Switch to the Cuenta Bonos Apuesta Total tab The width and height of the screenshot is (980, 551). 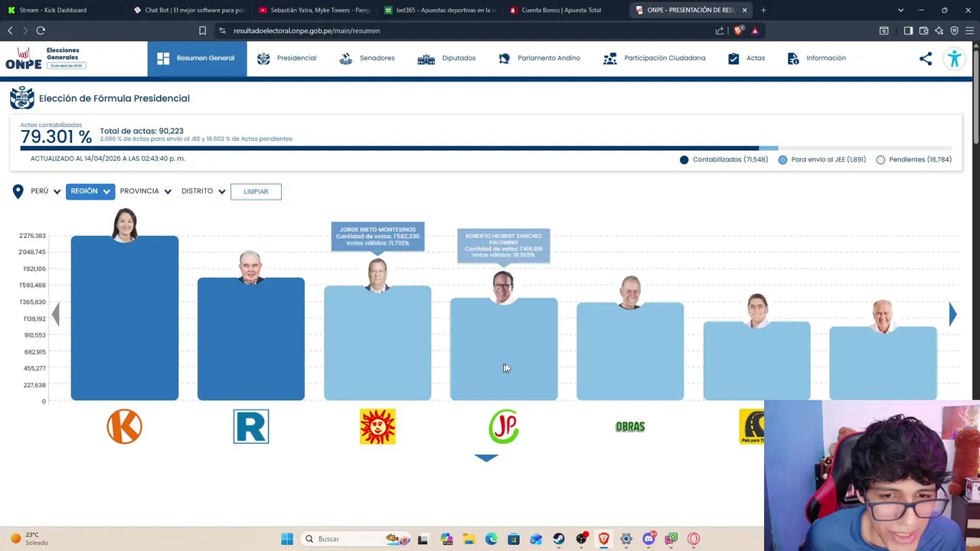(x=565, y=10)
